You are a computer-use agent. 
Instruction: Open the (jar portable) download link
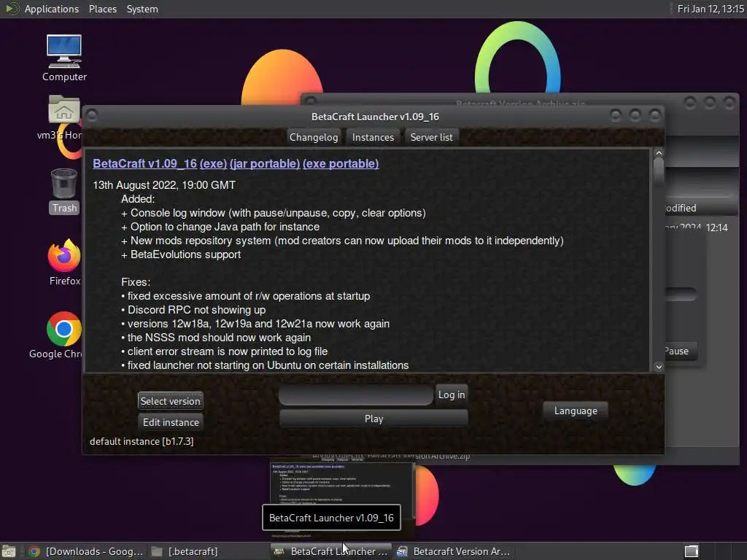[264, 163]
